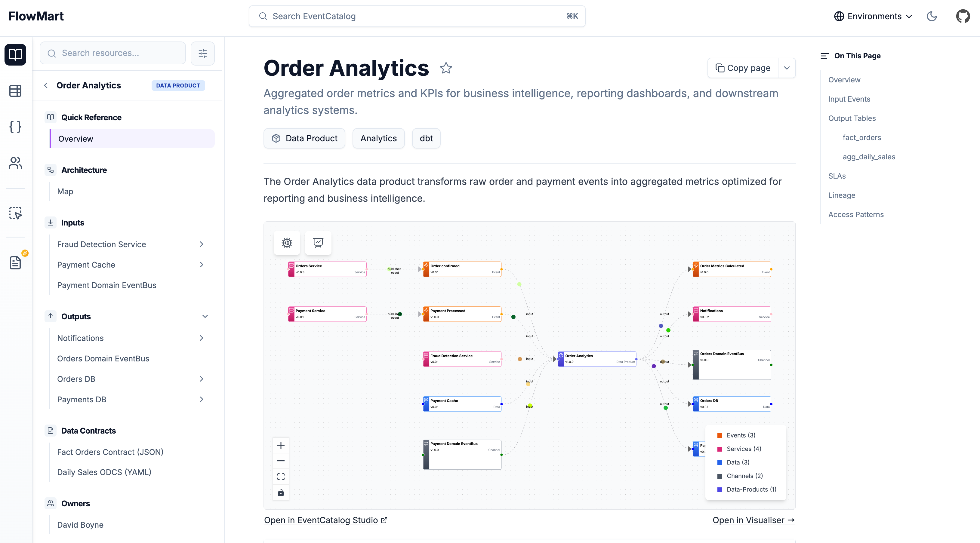Expand Fraud Detection Service in Inputs

click(202, 244)
